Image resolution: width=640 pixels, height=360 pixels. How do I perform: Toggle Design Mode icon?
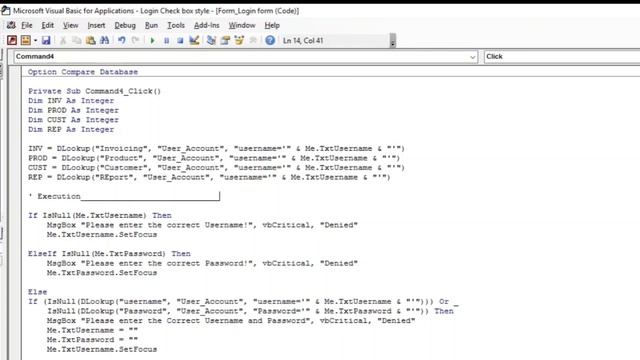pos(194,40)
